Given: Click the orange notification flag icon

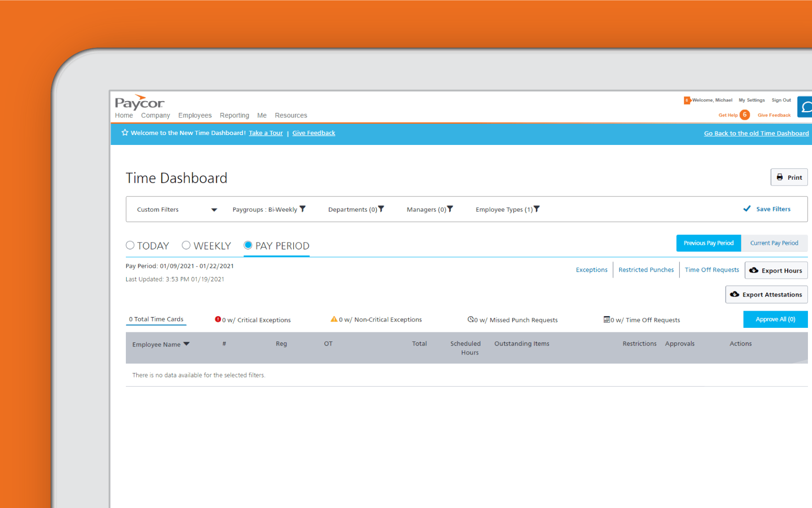Looking at the screenshot, I should tap(687, 100).
